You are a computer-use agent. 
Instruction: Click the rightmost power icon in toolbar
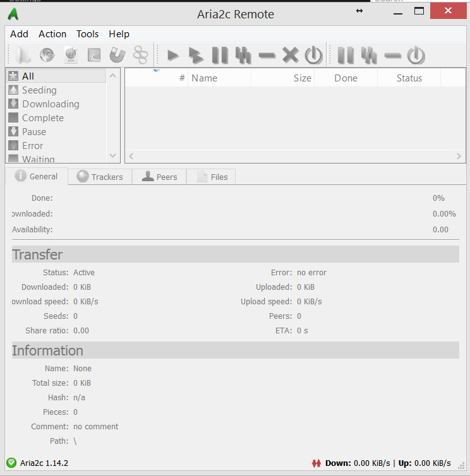point(416,56)
